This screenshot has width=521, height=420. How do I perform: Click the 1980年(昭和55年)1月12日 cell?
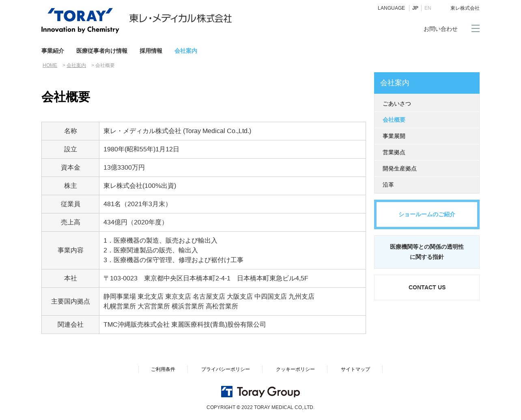click(x=233, y=149)
